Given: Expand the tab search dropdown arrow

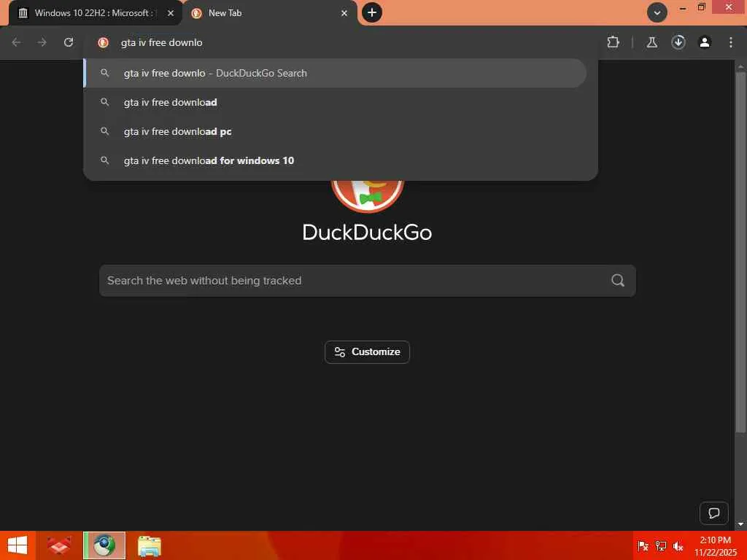Looking at the screenshot, I should 657,13.
